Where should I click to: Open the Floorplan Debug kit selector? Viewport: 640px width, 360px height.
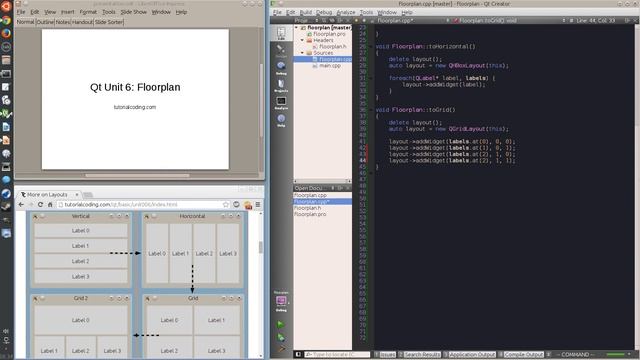click(x=281, y=302)
